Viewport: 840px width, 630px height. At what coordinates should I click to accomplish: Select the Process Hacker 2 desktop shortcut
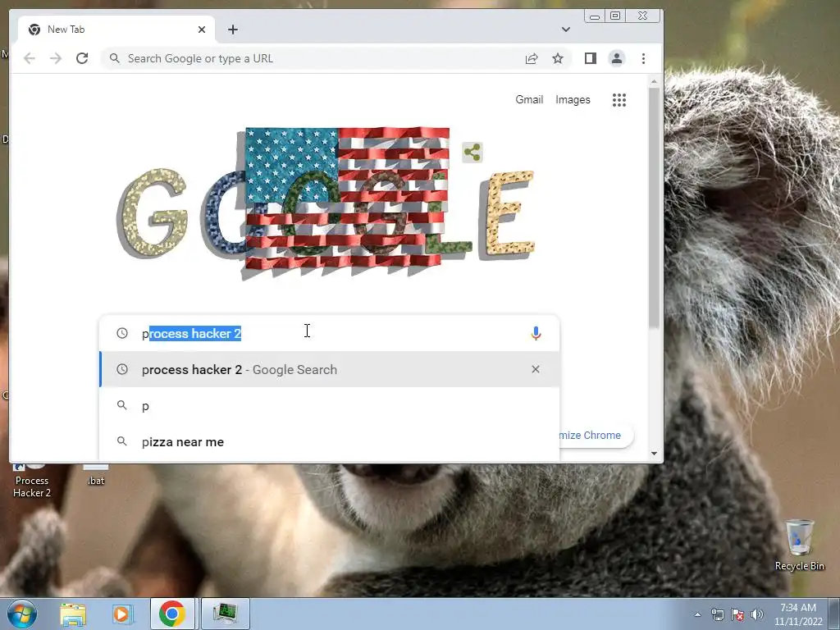32,481
